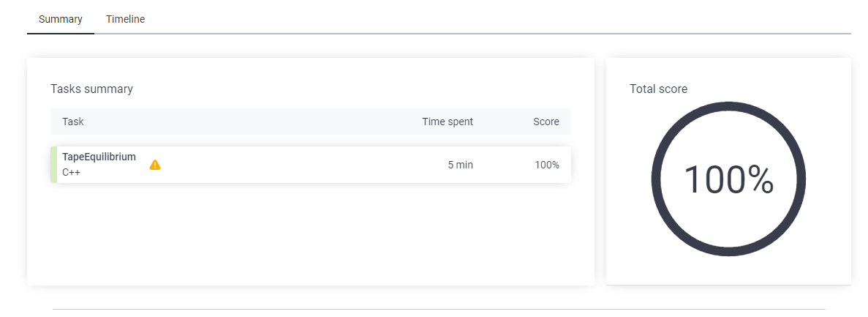Sort by the Time spent column header
The width and height of the screenshot is (868, 317).
(x=448, y=122)
